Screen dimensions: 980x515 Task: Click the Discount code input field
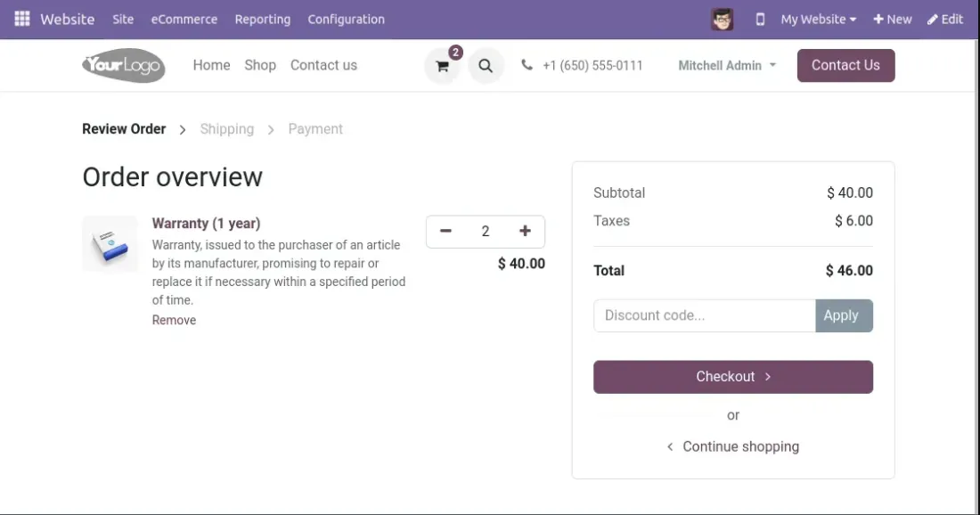[704, 315]
